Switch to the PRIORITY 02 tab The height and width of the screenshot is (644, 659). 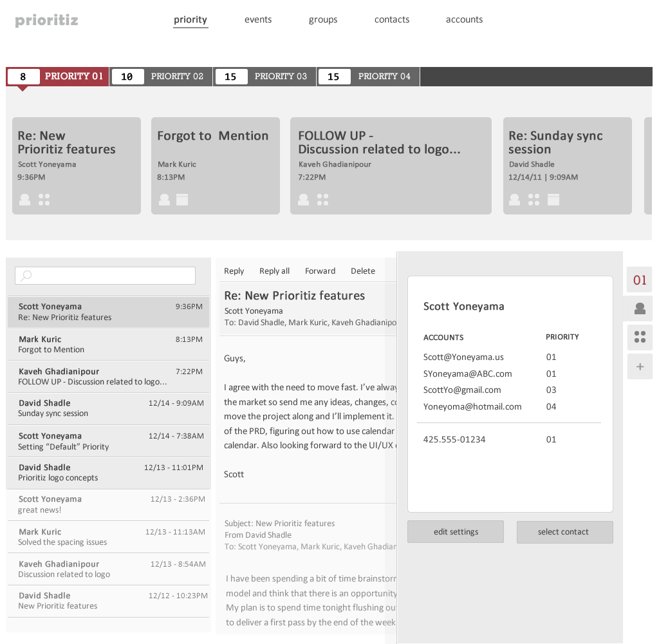pos(161,77)
